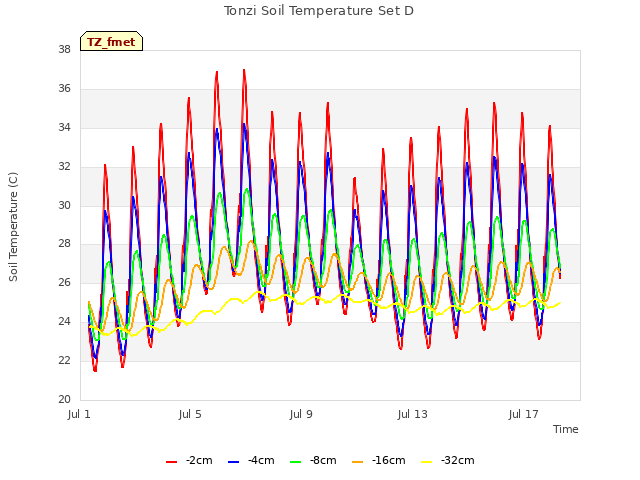Click the 26 y-axis tick label
Viewport: 640px width, 480px height.
pos(64,282)
